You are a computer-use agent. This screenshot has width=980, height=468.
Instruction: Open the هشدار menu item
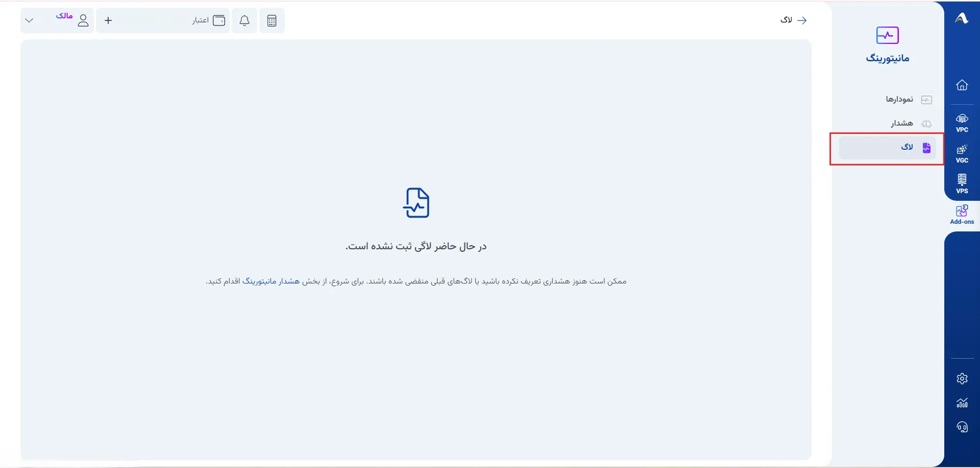888,123
